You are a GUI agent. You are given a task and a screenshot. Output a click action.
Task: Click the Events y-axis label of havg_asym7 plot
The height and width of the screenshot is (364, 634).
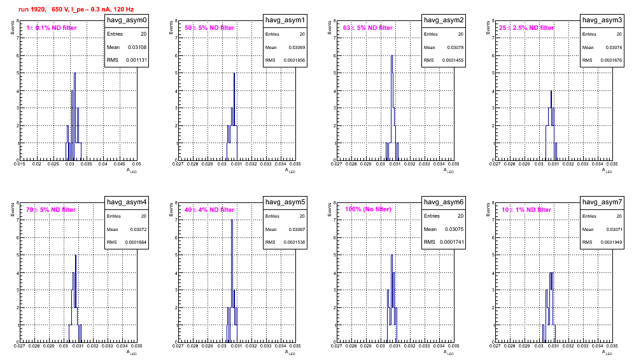click(x=488, y=210)
